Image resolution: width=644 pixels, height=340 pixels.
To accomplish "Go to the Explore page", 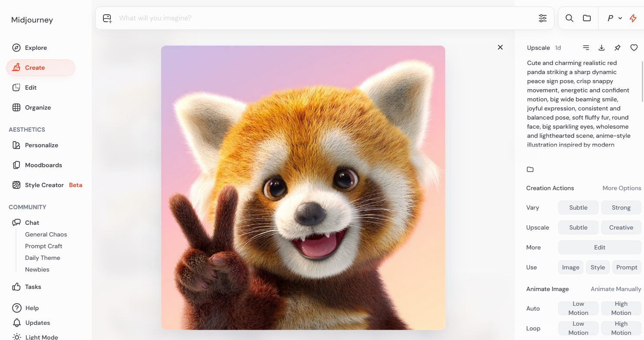I will pyautogui.click(x=36, y=48).
